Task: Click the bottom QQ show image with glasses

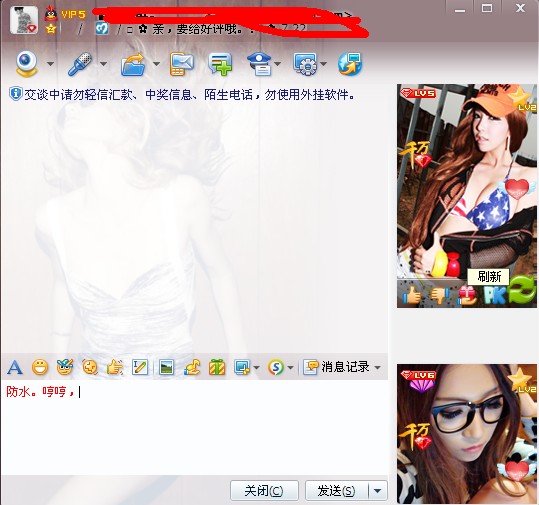Action: [467, 434]
